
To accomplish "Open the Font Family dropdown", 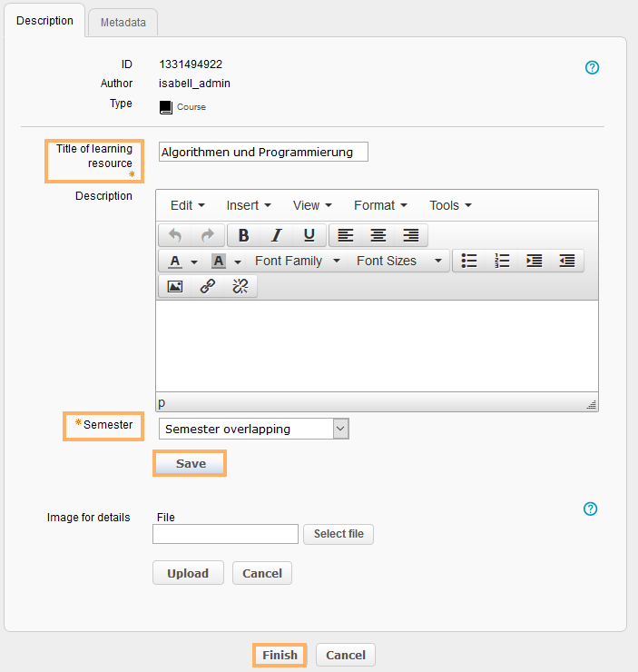I will pos(297,261).
